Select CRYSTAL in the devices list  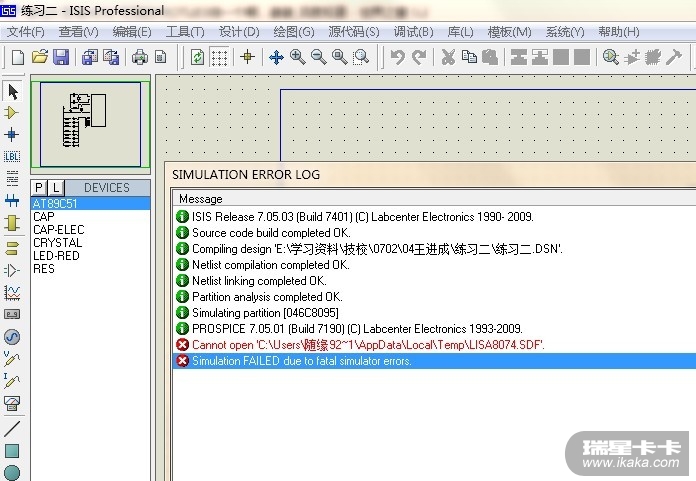(91, 243)
